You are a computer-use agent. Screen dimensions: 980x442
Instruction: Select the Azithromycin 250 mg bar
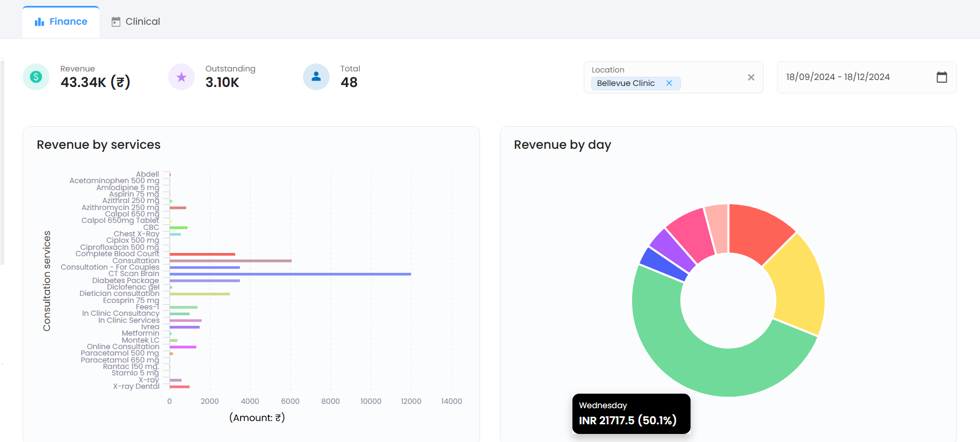(178, 207)
